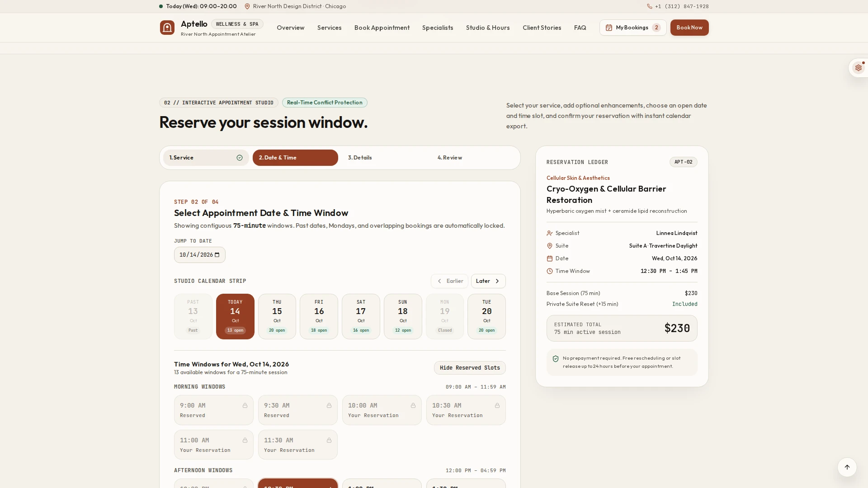The height and width of the screenshot is (488, 868).
Task: Click the Cellular Skin & Aesthetics label
Action: (x=578, y=178)
